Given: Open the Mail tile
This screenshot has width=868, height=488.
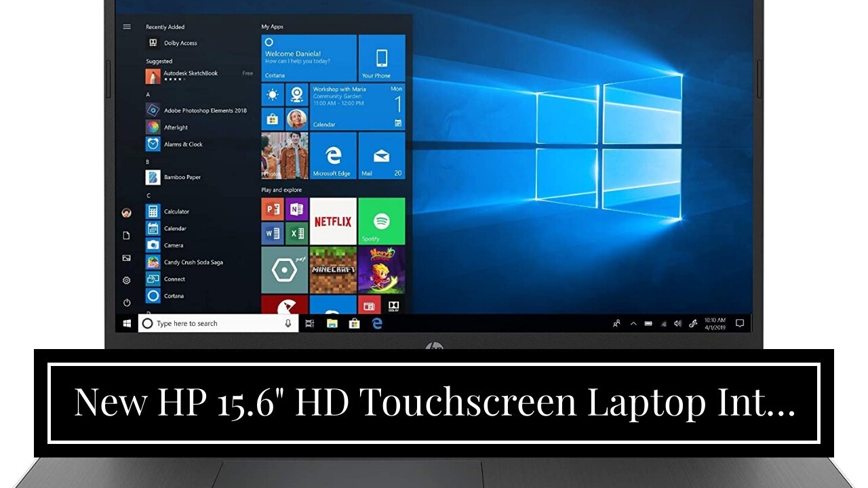Looking at the screenshot, I should 381,155.
